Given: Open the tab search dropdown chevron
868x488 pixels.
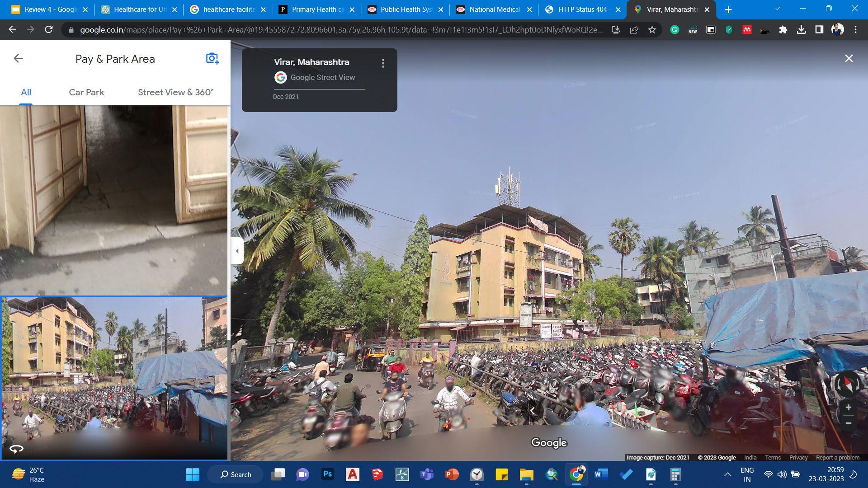Looking at the screenshot, I should [x=777, y=9].
